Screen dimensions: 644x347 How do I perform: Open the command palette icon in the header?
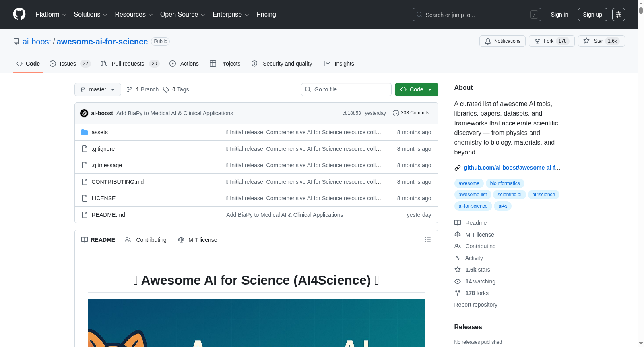[x=618, y=15]
